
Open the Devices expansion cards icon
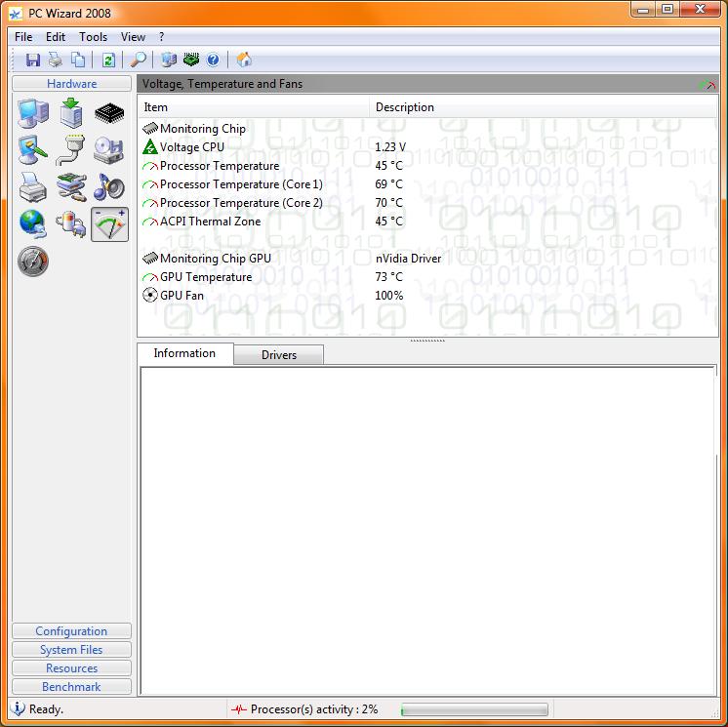pos(71,186)
